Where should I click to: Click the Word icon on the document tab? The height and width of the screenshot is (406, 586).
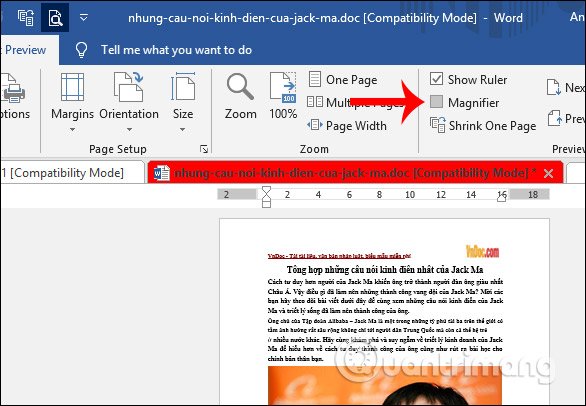coord(161,173)
